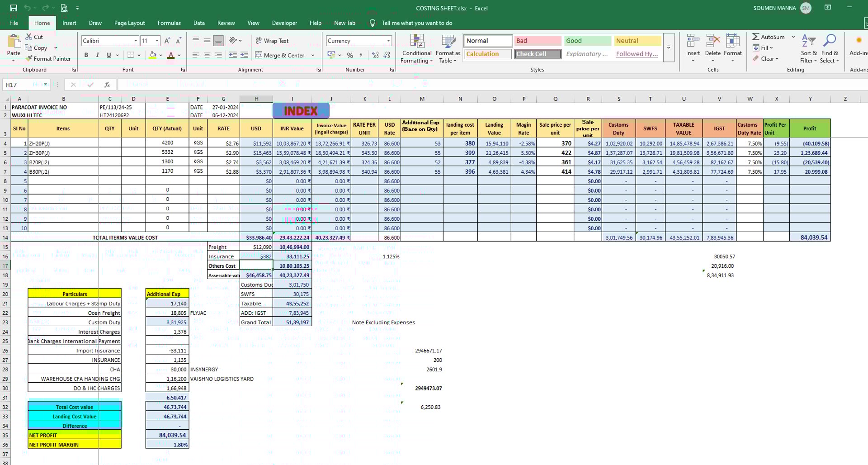Click the Comma Style icon
This screenshot has height=465, width=868.
click(x=361, y=55)
